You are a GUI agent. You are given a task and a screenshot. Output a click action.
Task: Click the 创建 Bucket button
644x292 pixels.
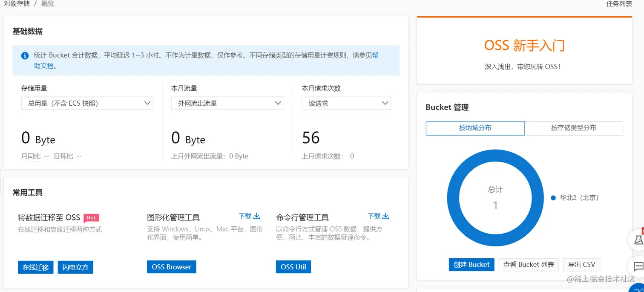[471, 265]
